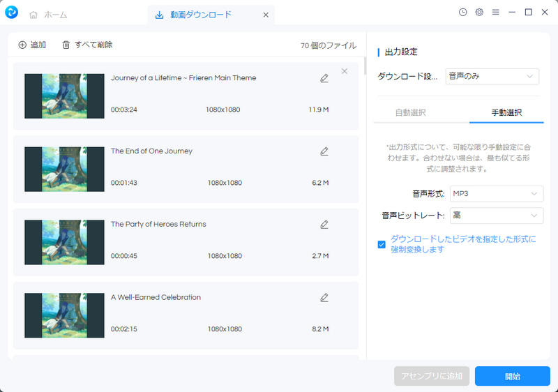Open history clock icon
The width and height of the screenshot is (558, 392).
(x=462, y=12)
